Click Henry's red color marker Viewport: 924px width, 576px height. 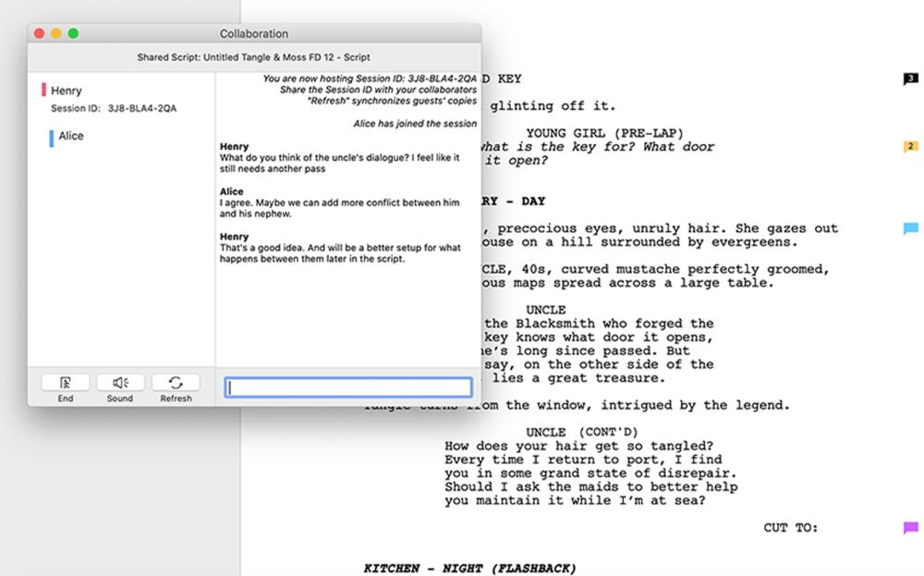(43, 91)
